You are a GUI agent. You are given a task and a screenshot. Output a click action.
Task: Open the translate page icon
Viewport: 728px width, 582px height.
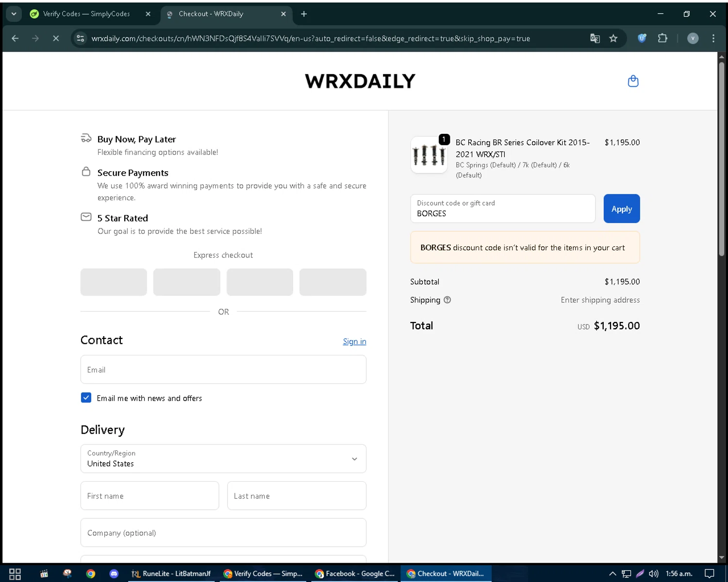[595, 38]
